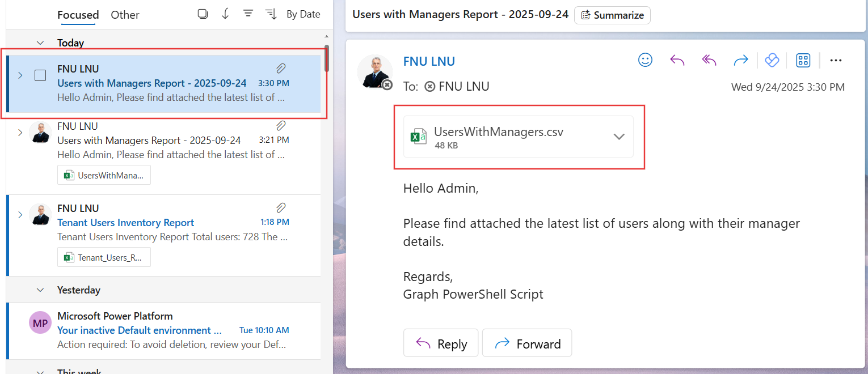Viewport: 868px width, 374px height.
Task: Open the Copilot icon in message header
Action: click(x=772, y=60)
